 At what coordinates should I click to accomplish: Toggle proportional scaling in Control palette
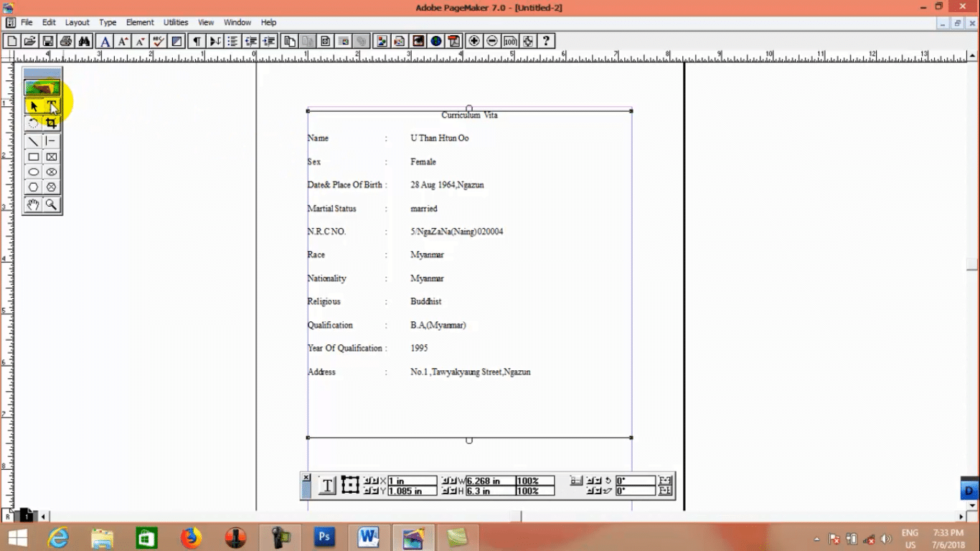tap(576, 481)
